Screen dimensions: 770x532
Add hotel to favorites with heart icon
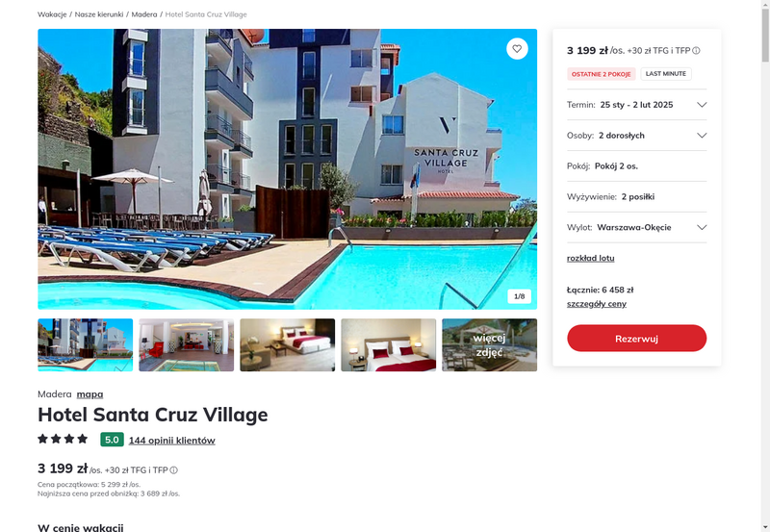click(517, 49)
